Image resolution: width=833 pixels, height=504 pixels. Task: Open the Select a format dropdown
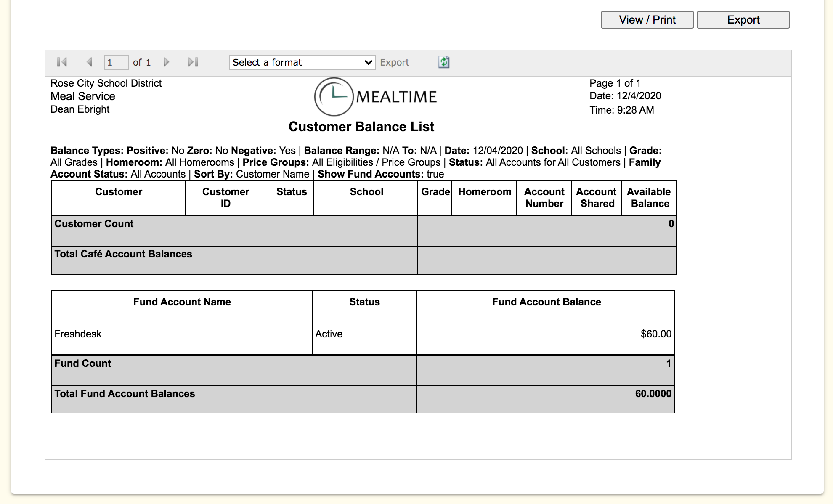point(302,62)
